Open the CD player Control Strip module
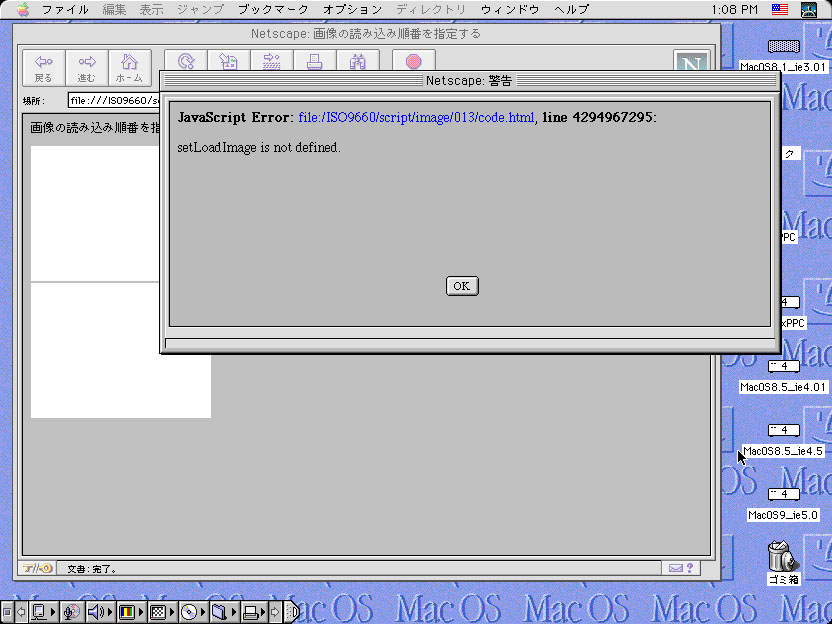832x624 pixels. [x=193, y=612]
